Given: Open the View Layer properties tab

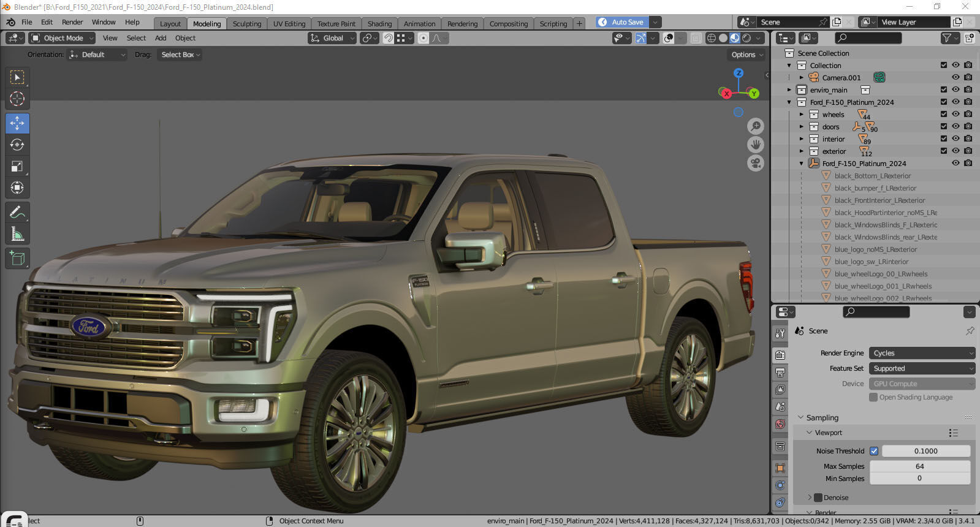Looking at the screenshot, I should pyautogui.click(x=780, y=389).
